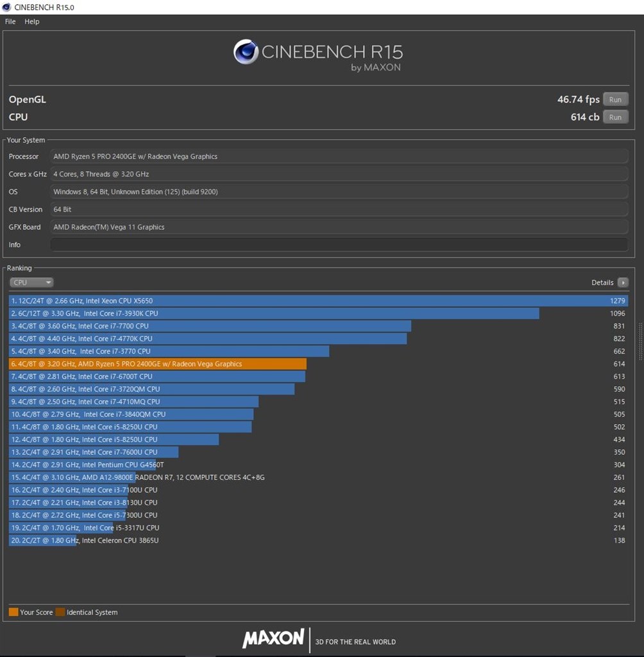Viewport: 644px width, 657px height.
Task: Select the highlighted Ryzen 5 PRO 2400GE row
Action: [x=318, y=364]
